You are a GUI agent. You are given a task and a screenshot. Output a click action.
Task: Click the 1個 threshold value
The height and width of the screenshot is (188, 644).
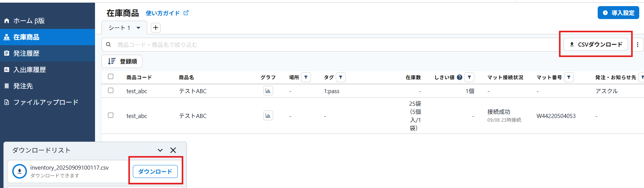[470, 91]
